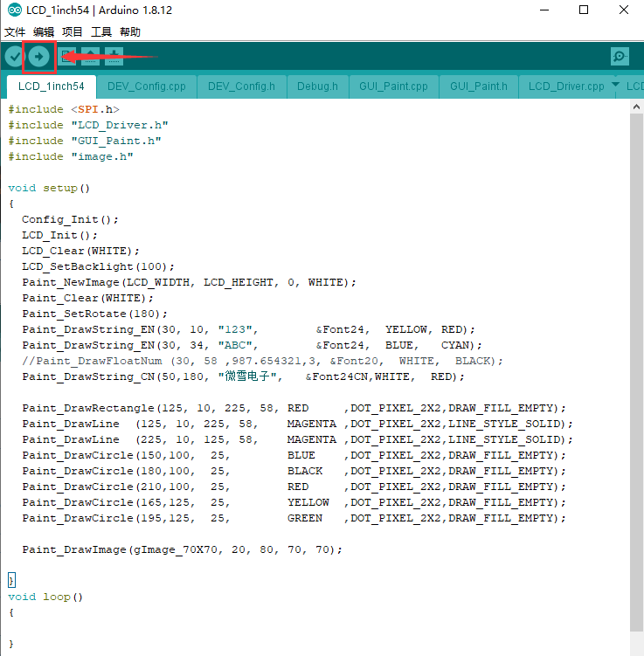Open the Serial Monitor
The height and width of the screenshot is (656, 644).
click(620, 57)
